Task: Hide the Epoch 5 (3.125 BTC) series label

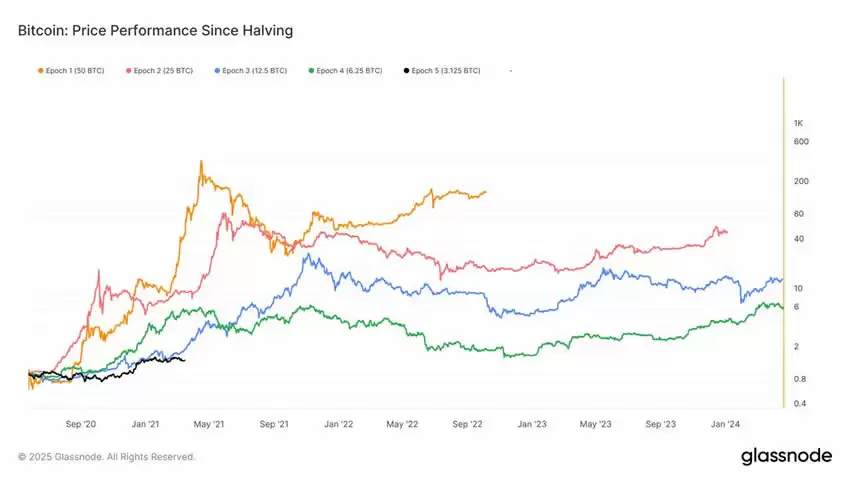Action: click(447, 71)
